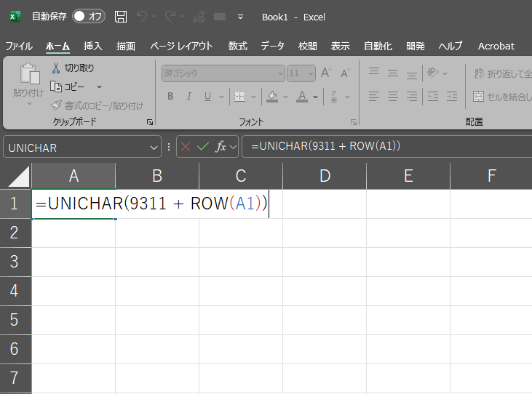This screenshot has width=532, height=394.
Task: Open the font size 11 dropdown
Action: point(311,73)
